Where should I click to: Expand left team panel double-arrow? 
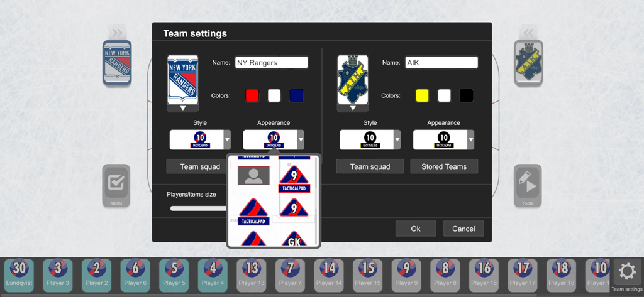(118, 33)
